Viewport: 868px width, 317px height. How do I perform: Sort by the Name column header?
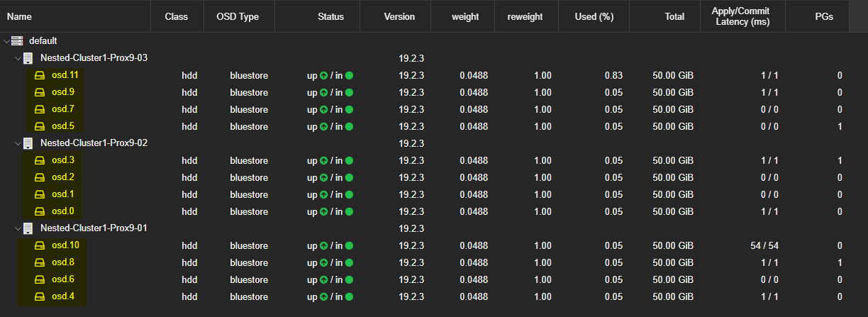tap(75, 16)
